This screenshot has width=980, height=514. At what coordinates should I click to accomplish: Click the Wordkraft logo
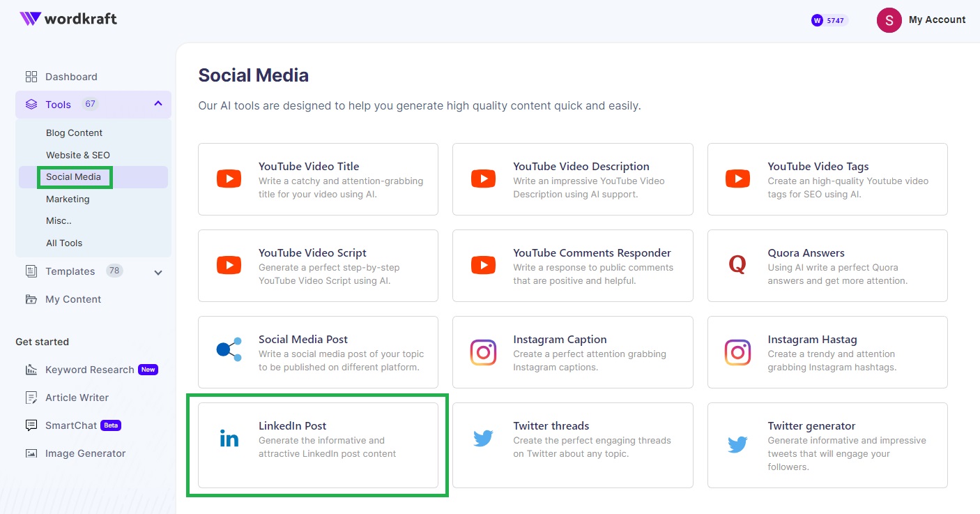click(x=68, y=20)
